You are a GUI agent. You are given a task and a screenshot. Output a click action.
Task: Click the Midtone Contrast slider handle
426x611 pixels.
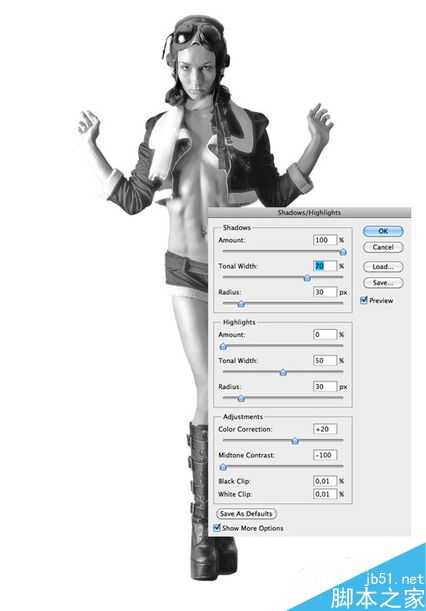coord(223,467)
